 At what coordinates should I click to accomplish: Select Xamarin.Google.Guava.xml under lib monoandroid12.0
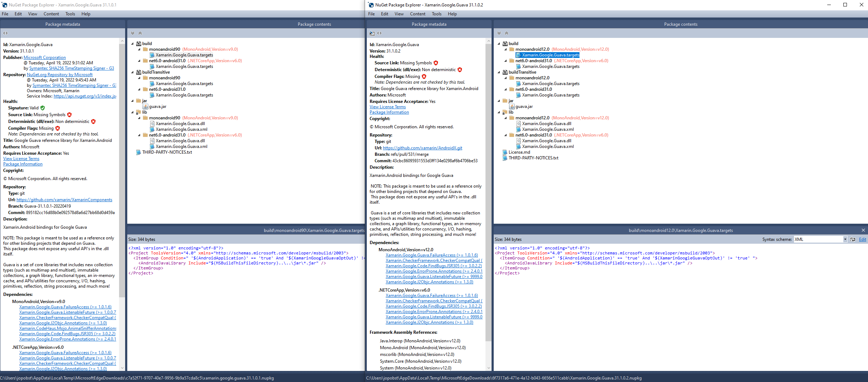click(x=548, y=129)
